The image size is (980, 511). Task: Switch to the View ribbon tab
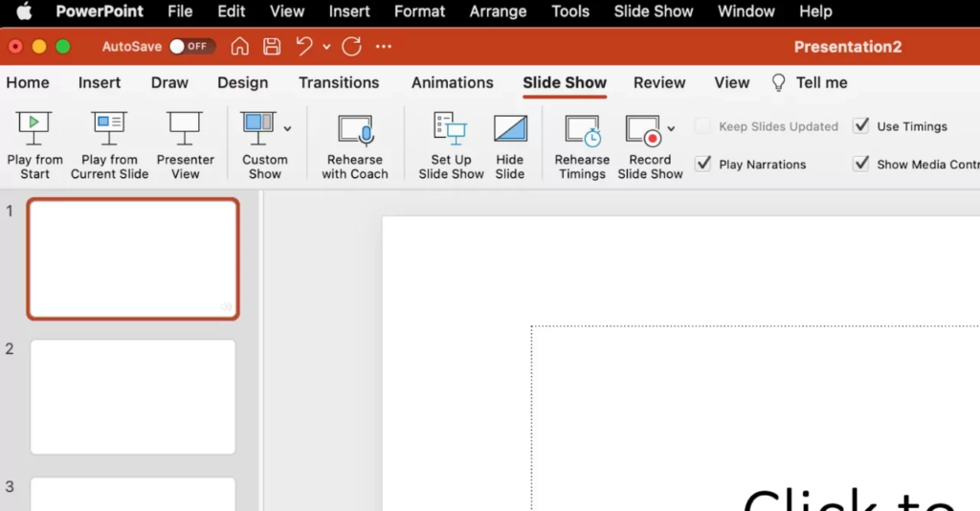[732, 82]
